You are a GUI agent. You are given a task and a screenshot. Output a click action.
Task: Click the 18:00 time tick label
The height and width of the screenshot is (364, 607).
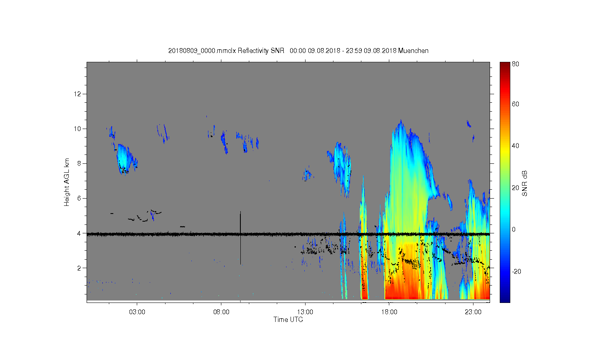389,312
